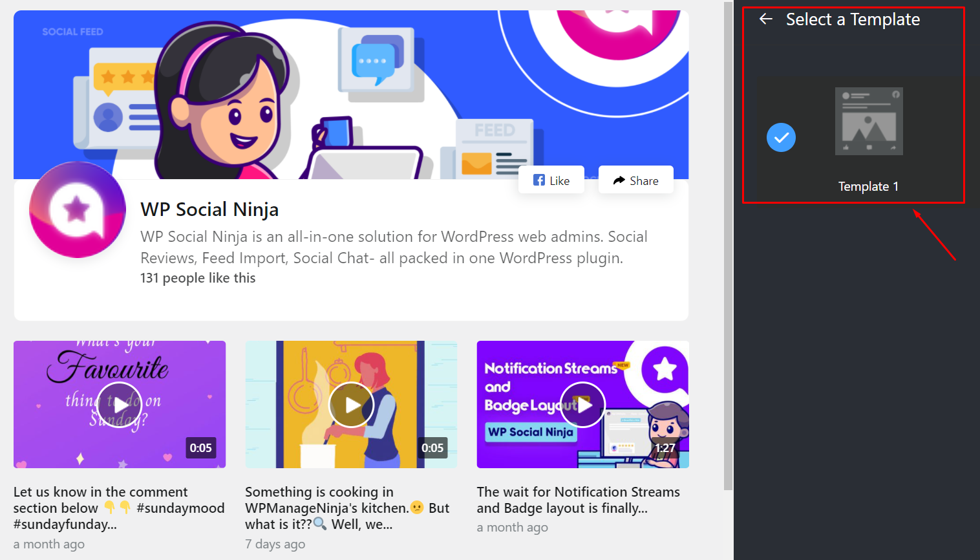Open the 'Something is cooking' post text
The width and height of the screenshot is (980, 560).
(x=347, y=508)
